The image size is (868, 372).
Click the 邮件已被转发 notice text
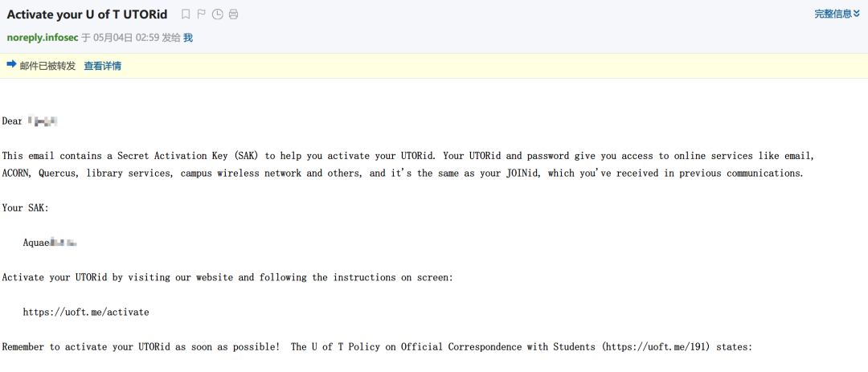(x=47, y=66)
